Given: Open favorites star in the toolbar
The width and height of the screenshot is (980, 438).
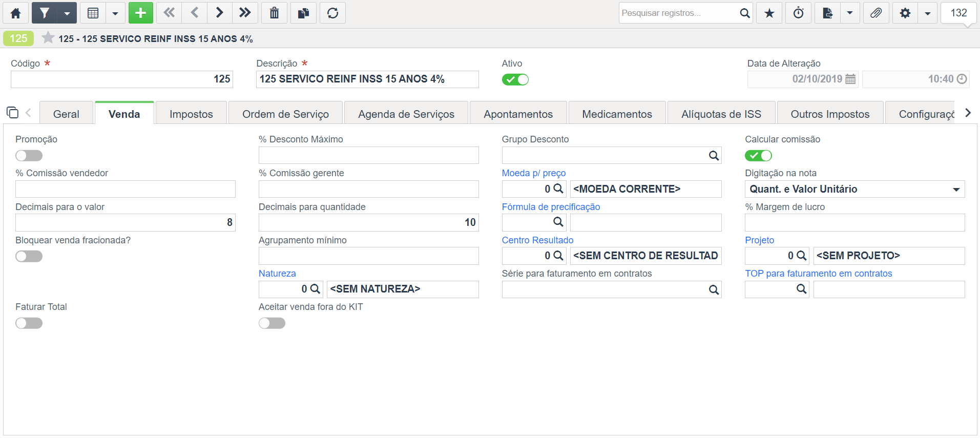Looking at the screenshot, I should pos(769,13).
